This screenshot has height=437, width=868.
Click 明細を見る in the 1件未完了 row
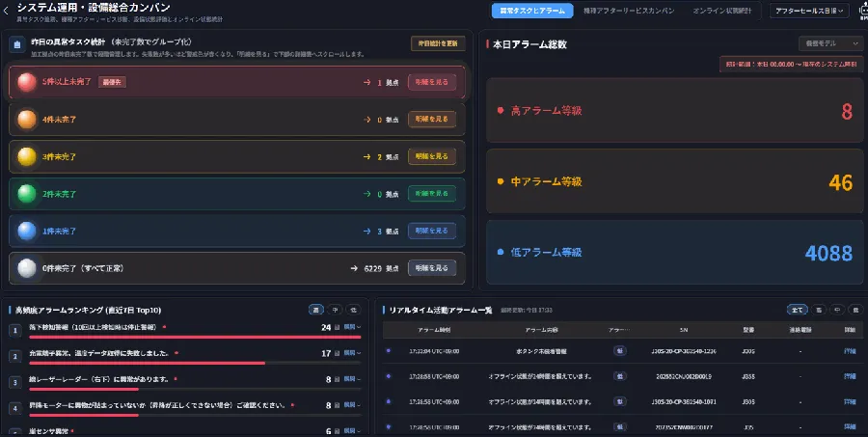click(x=432, y=231)
